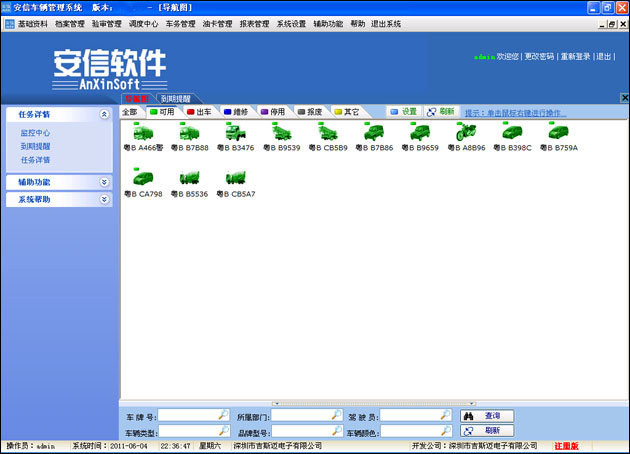Select the vehicle 粤B CA798
Image resolution: width=630 pixels, height=454 pixels.
click(x=142, y=178)
